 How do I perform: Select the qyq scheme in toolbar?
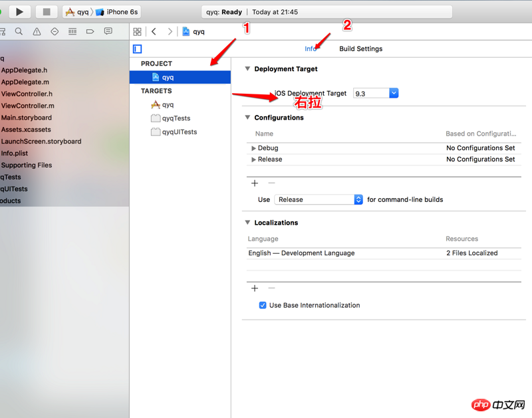pyautogui.click(x=77, y=12)
